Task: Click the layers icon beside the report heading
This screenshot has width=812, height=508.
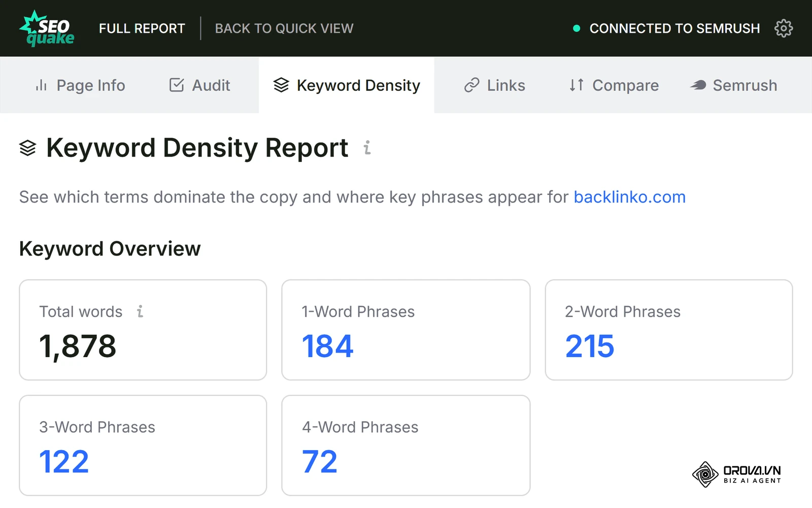Action: [x=28, y=148]
